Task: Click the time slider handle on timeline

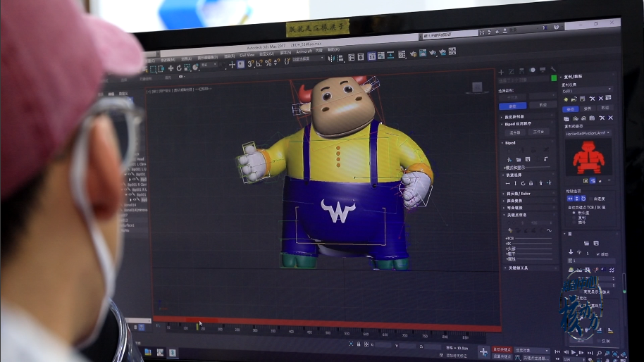Action: point(202,320)
